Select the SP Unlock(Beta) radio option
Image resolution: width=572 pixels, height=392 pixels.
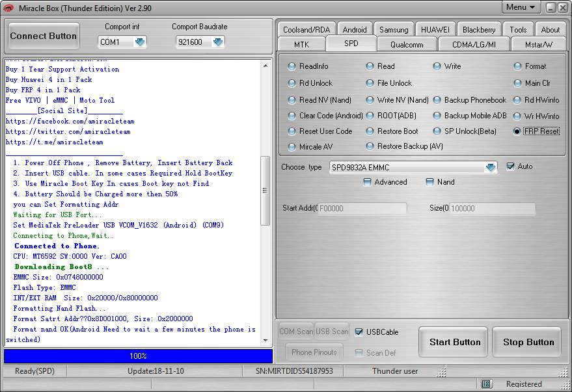coord(465,131)
